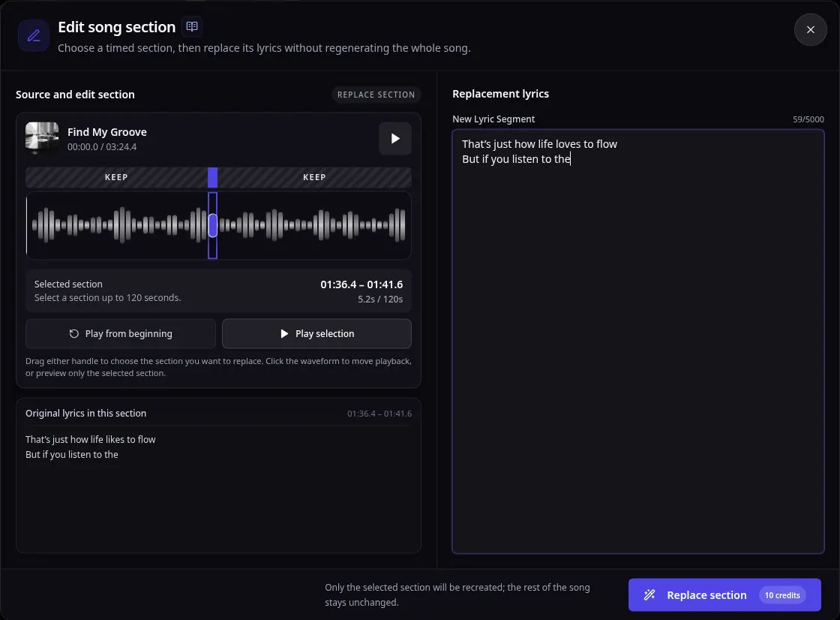Click the Original lyrics time range 01:36.4 – 01:41.6
Viewport: 840px width, 620px height.
pos(379,414)
